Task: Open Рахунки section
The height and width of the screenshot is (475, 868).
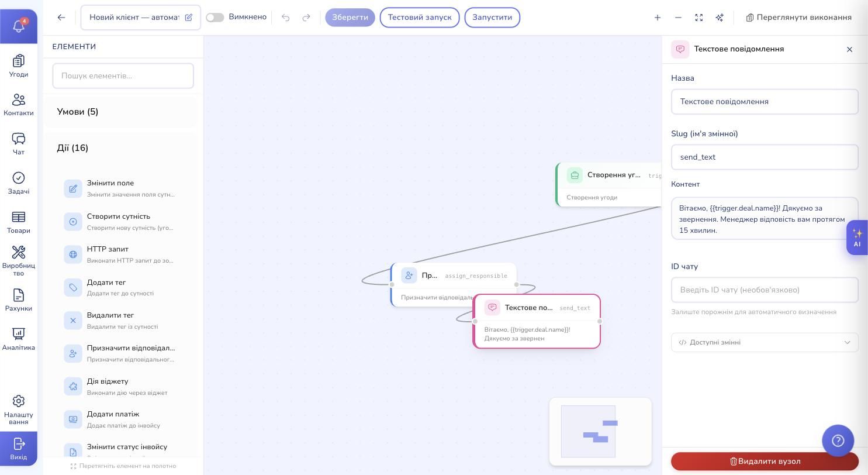Action: (19, 300)
